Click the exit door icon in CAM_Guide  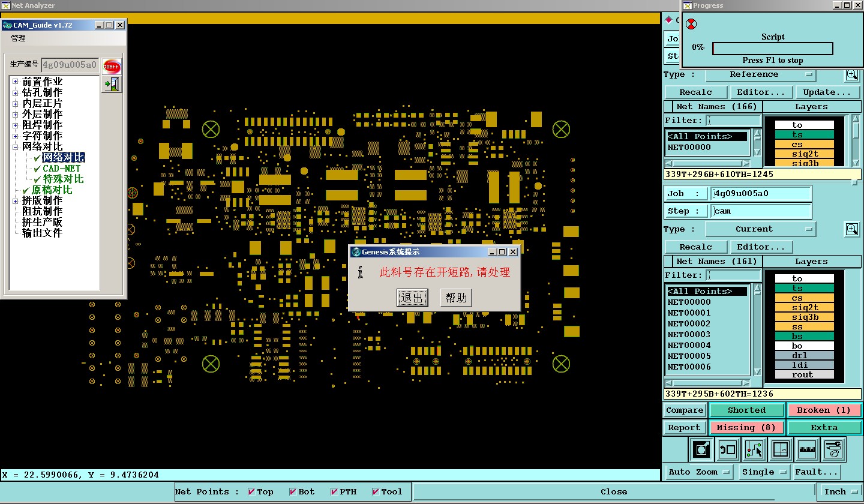pyautogui.click(x=112, y=85)
